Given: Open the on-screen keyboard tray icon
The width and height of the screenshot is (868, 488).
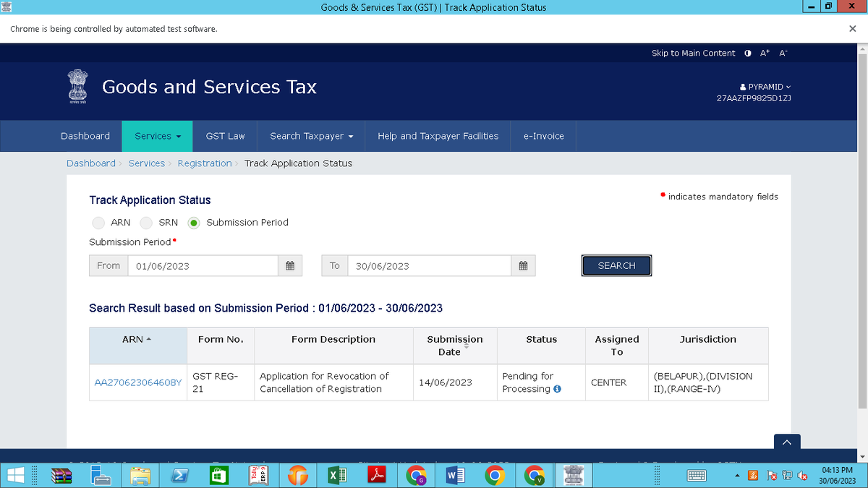Looking at the screenshot, I should (697, 476).
